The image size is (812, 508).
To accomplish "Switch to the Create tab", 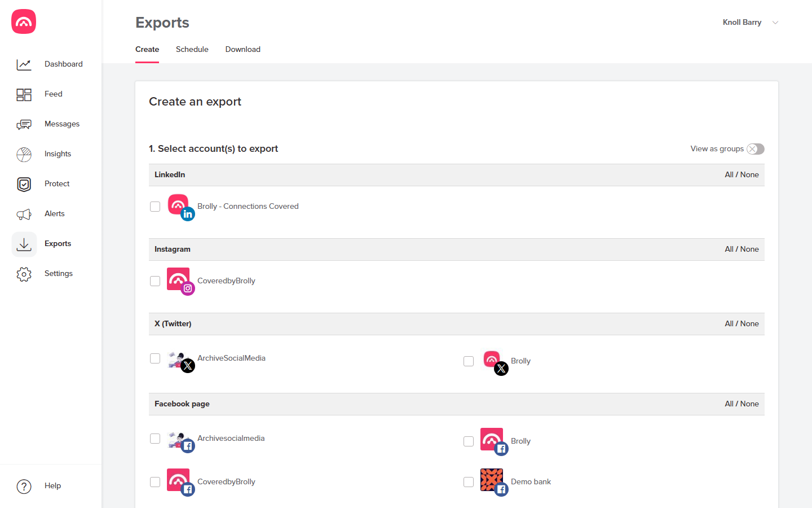I will click(x=147, y=50).
